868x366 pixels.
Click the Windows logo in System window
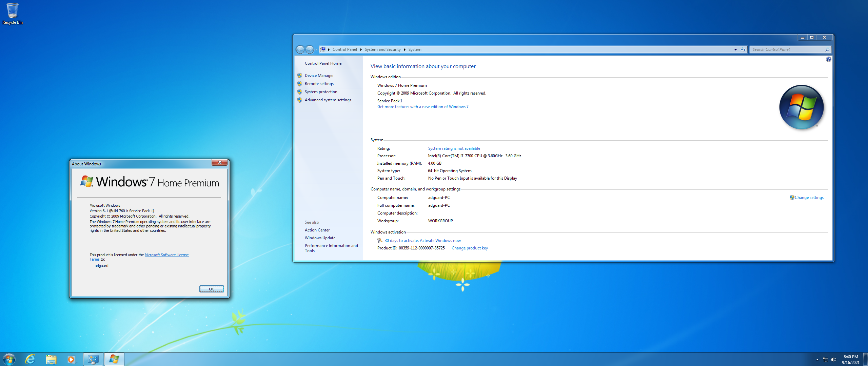pyautogui.click(x=801, y=107)
